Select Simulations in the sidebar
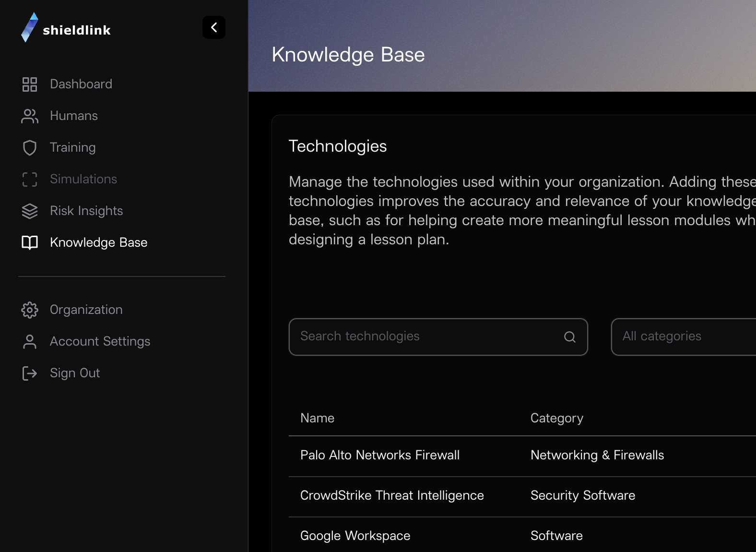The image size is (756, 552). coord(83,179)
